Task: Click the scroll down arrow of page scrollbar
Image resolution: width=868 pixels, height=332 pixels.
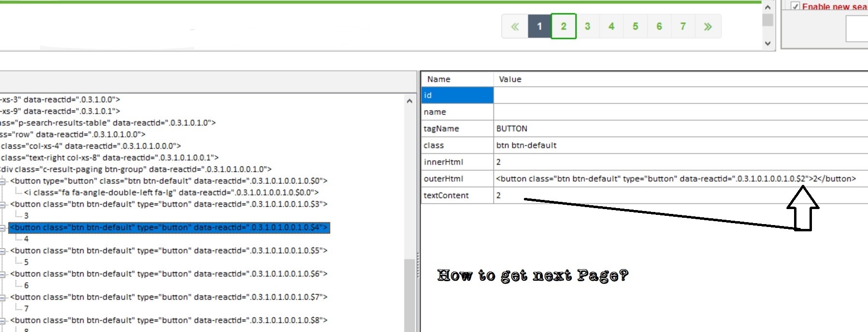Action: [767, 44]
